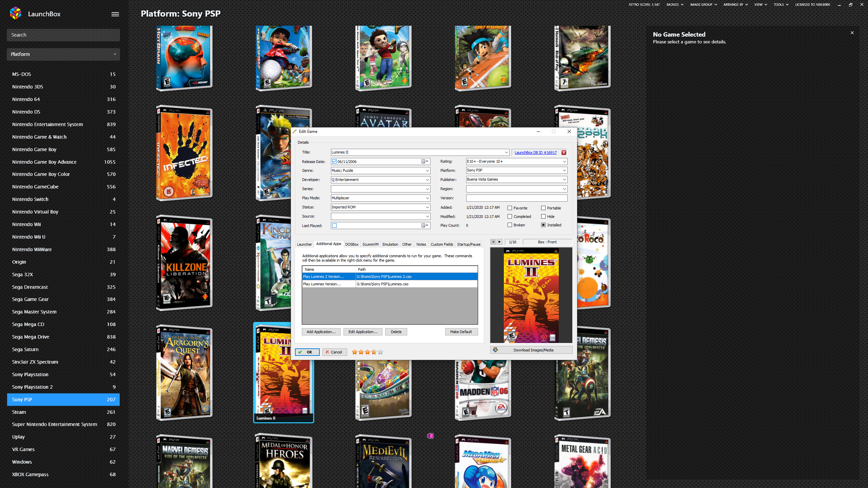This screenshot has height=488, width=868.
Task: Close the No Game Selected details panel
Action: (x=852, y=33)
